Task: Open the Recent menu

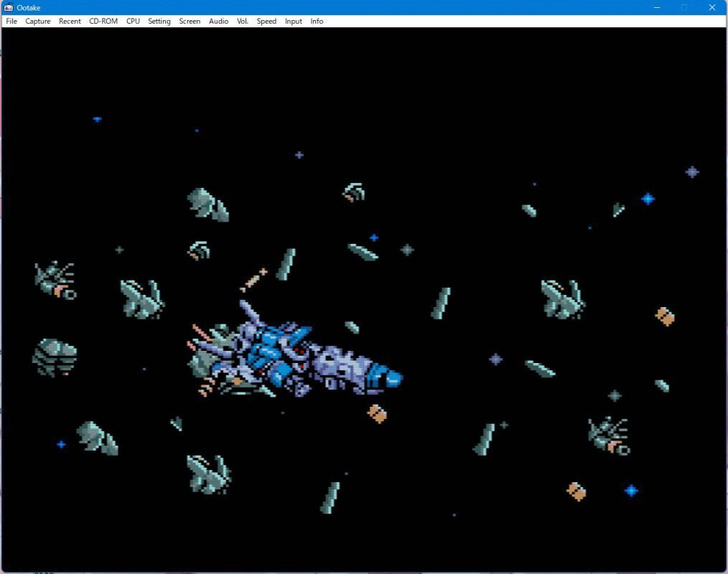Action: click(70, 22)
